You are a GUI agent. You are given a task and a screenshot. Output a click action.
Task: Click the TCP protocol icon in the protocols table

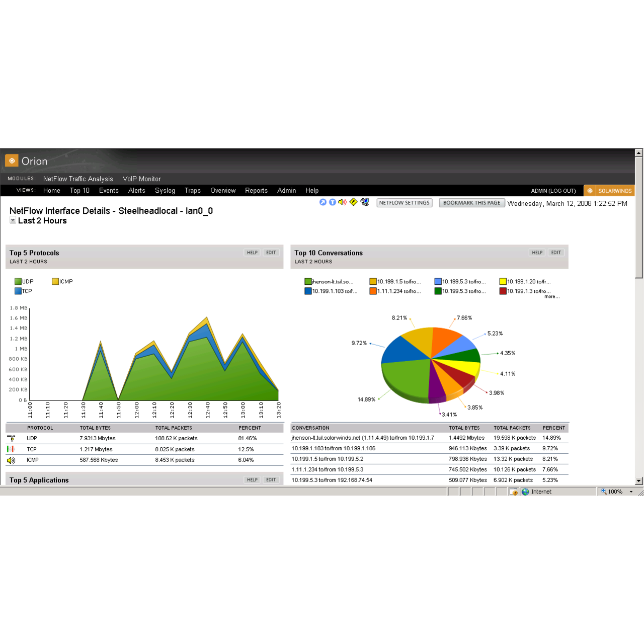(x=11, y=449)
